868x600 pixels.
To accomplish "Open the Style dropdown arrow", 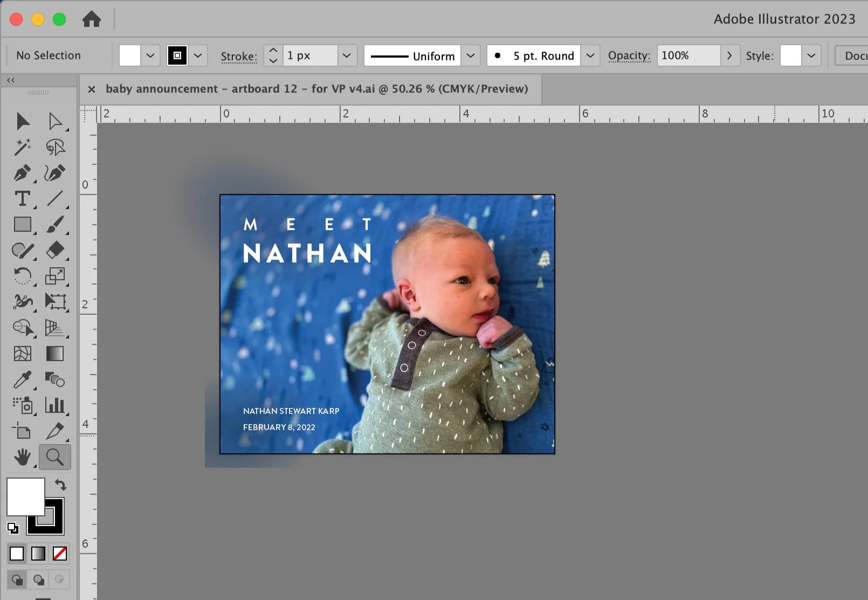I will coord(811,56).
